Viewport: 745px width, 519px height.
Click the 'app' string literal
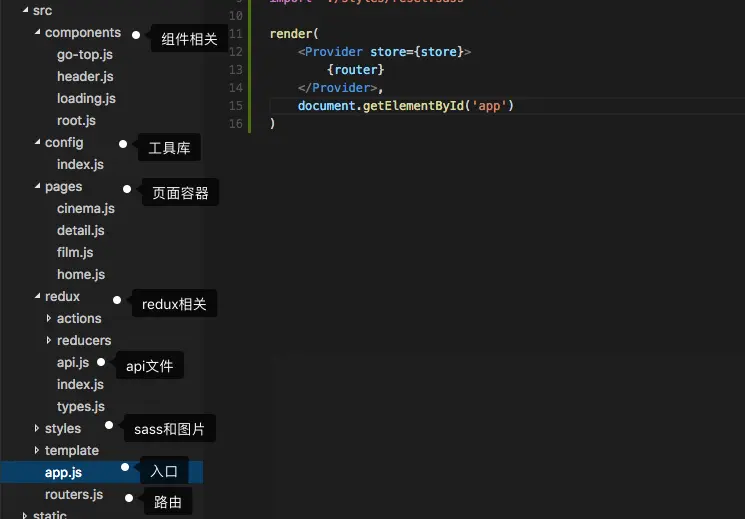click(x=489, y=106)
